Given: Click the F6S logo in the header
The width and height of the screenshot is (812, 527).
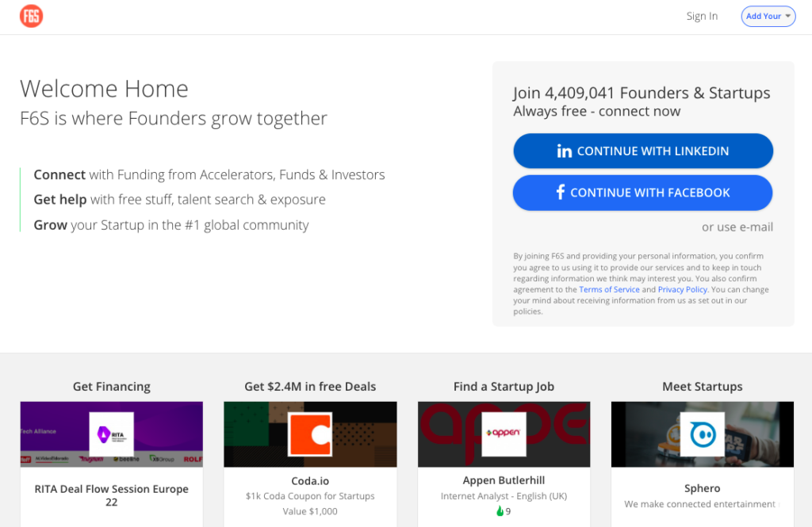Looking at the screenshot, I should coord(31,16).
